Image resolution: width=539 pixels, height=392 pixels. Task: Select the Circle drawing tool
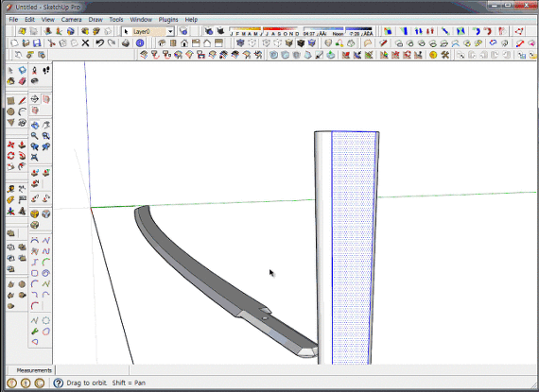10,111
